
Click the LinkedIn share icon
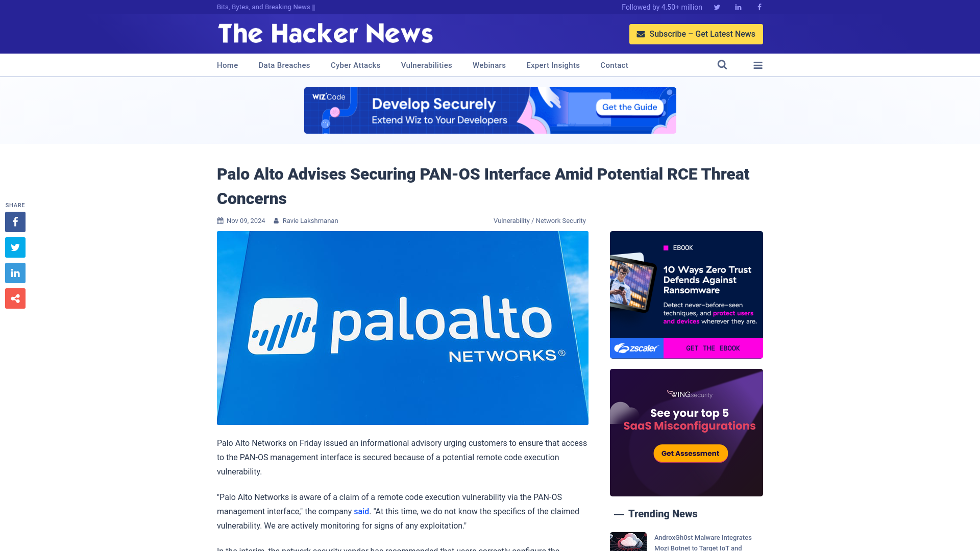point(15,273)
